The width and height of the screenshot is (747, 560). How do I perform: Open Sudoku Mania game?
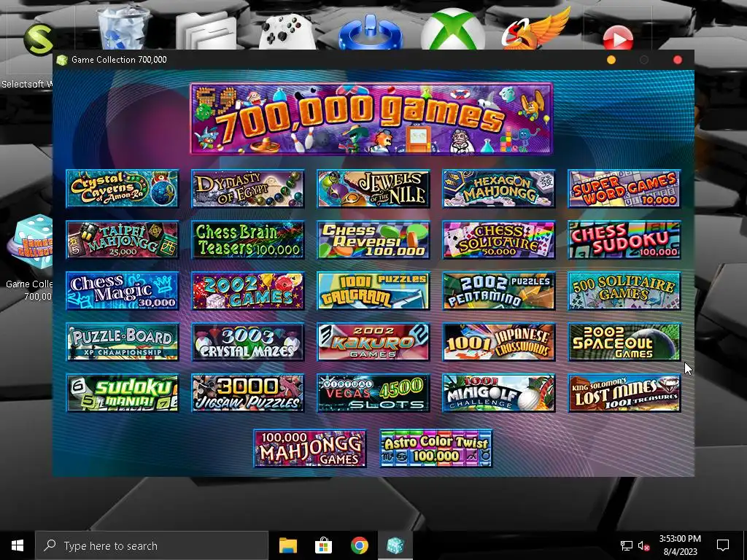[123, 393]
